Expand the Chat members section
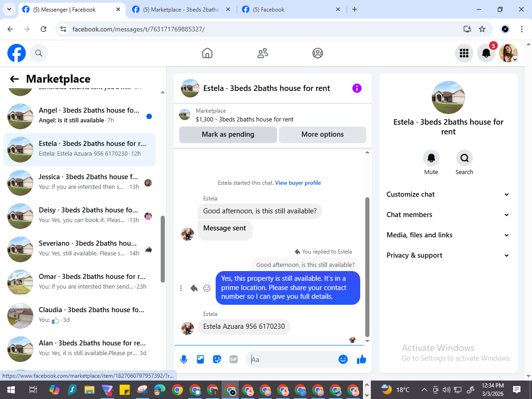 [448, 215]
